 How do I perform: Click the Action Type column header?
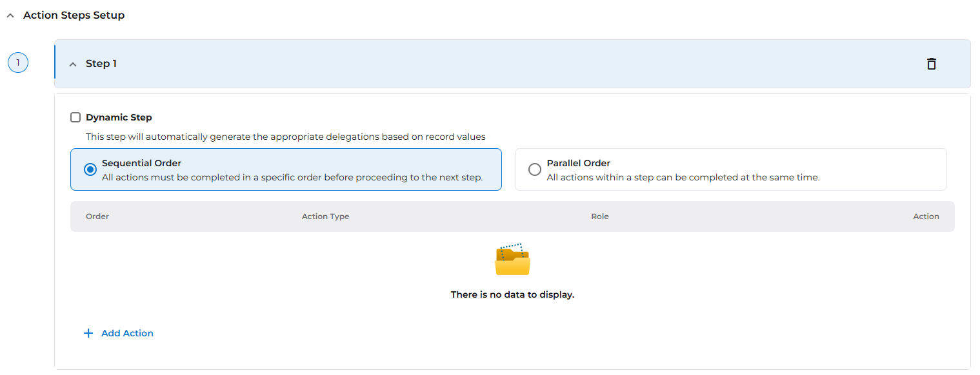[325, 216]
